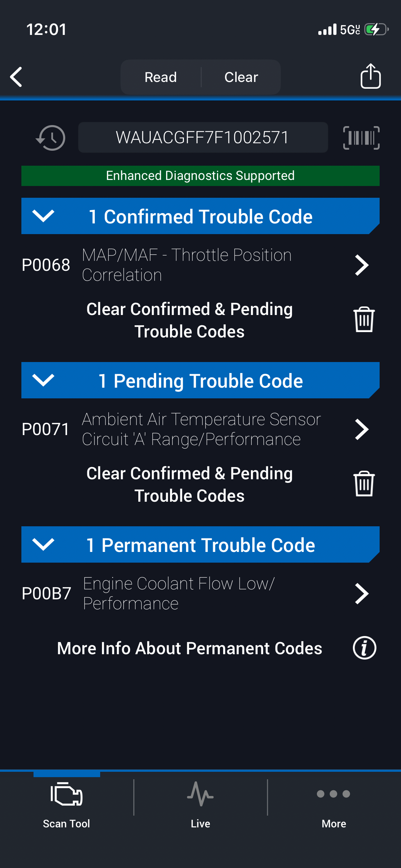
Task: Collapse the Pending Trouble Code section
Action: coord(43,380)
